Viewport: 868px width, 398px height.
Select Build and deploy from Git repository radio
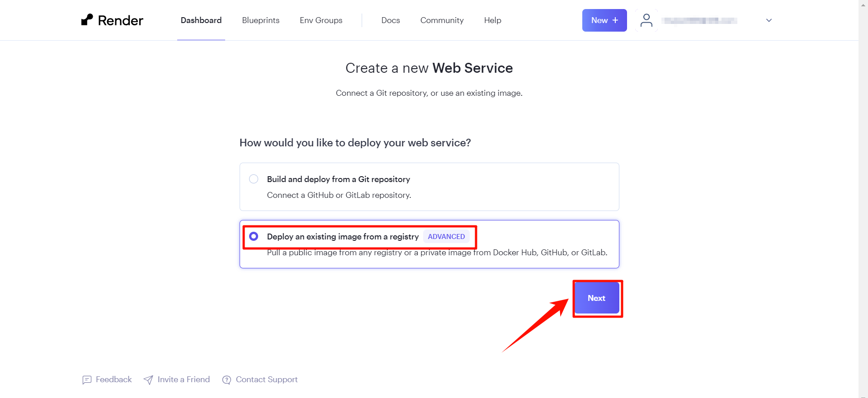click(254, 179)
